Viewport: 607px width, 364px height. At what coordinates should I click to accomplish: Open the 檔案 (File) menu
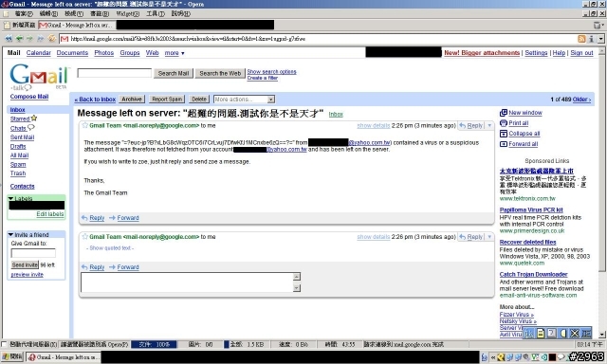click(24, 13)
